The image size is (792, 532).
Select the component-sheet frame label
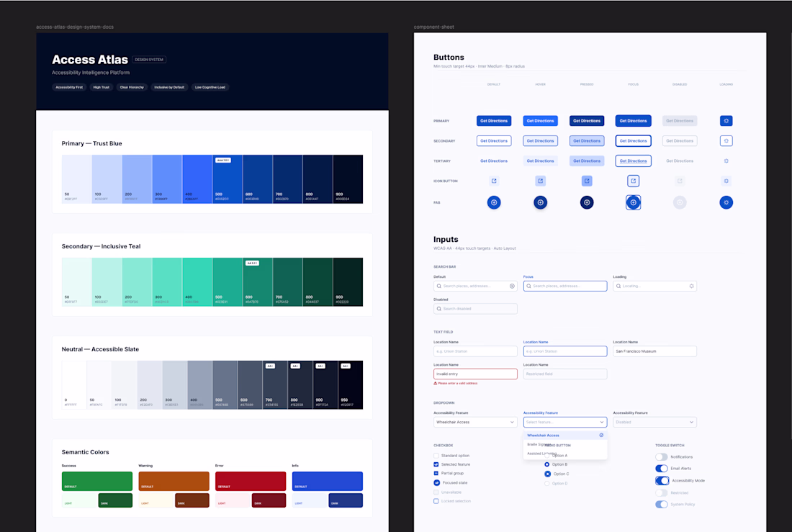coord(434,27)
